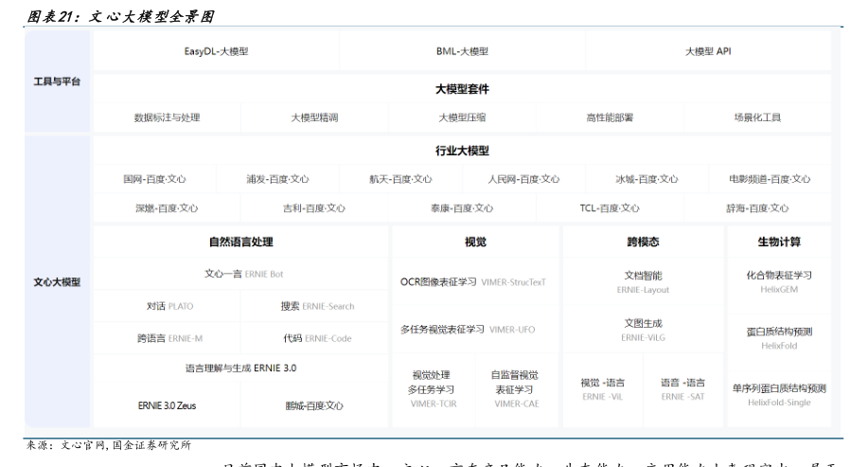Click the EasyDL-大模型 tile
The height and width of the screenshot is (467, 868).
pos(216,51)
